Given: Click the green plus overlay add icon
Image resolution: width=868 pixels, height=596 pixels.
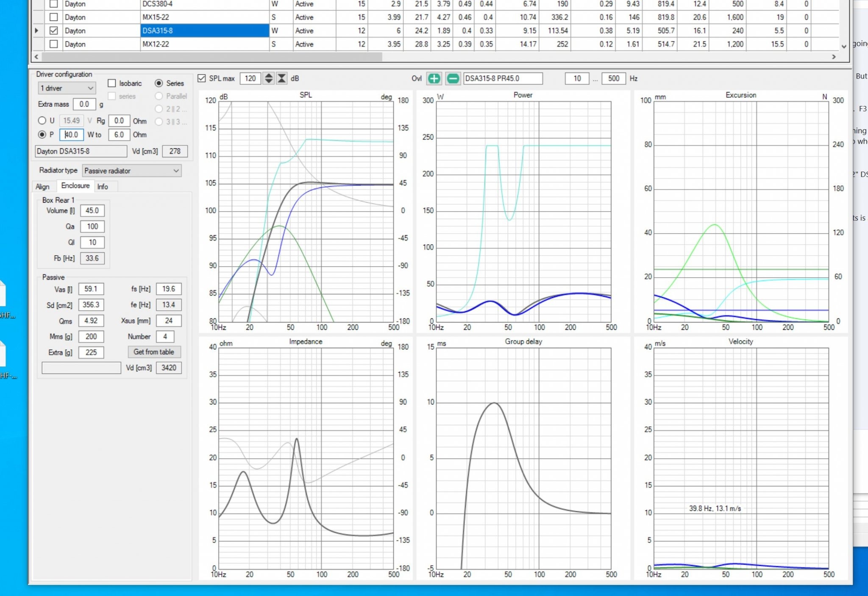Looking at the screenshot, I should click(x=434, y=78).
